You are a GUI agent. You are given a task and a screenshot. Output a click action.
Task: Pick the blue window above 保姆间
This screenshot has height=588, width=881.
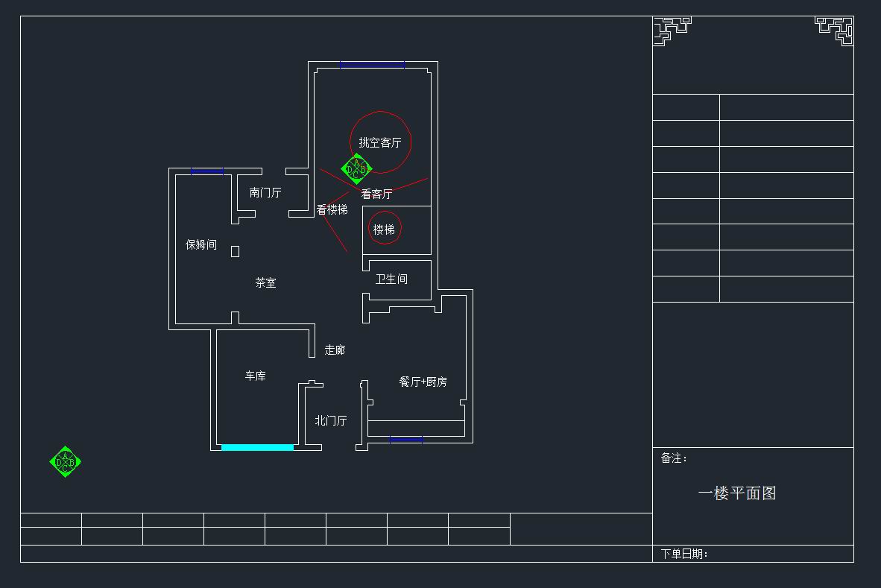[206, 171]
